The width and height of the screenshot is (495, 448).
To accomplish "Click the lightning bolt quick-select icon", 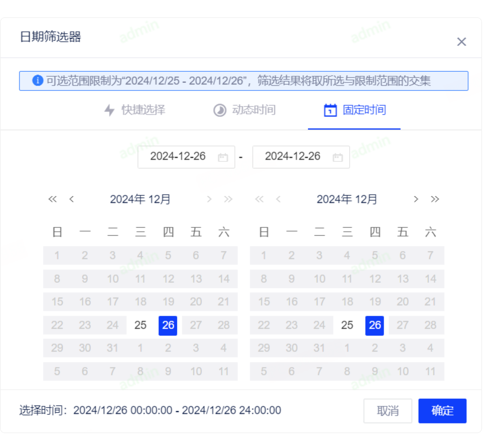I will pyautogui.click(x=109, y=110).
